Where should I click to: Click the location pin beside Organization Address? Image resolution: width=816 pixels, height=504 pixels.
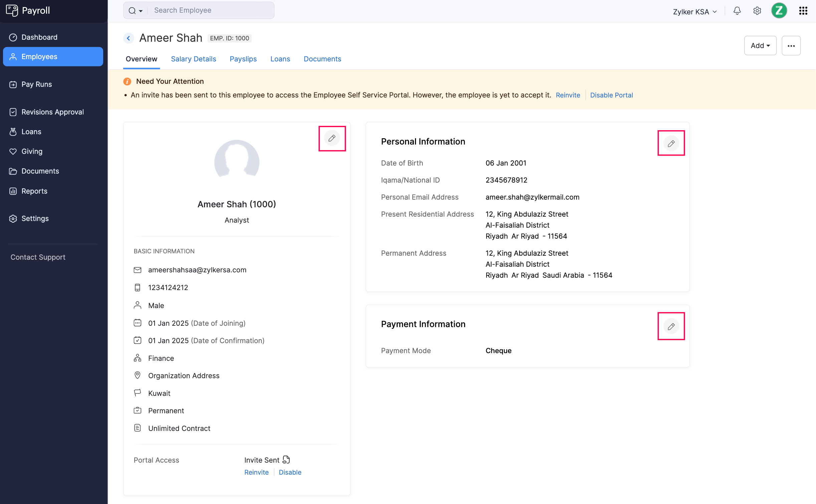[138, 375]
